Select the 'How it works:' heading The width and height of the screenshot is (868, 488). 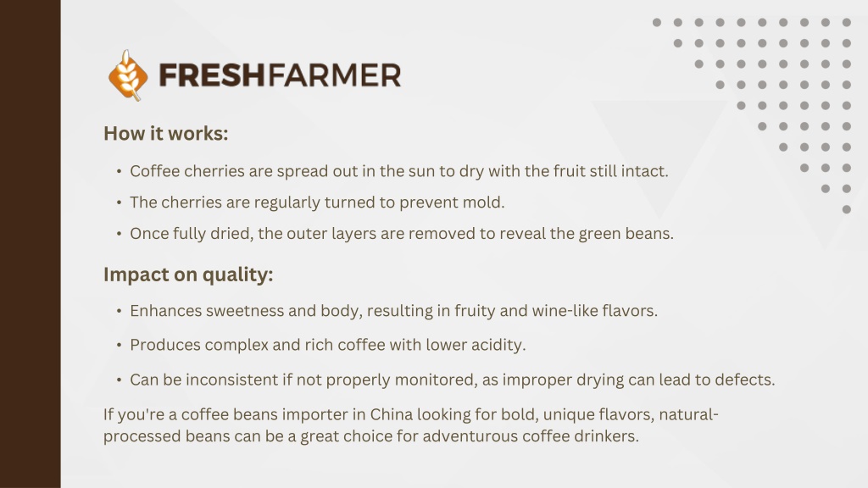165,133
